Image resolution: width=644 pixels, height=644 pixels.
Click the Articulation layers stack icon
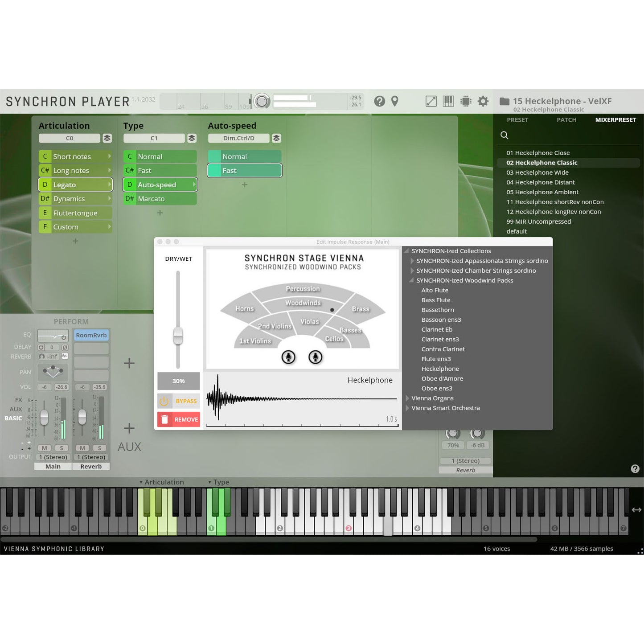click(107, 138)
